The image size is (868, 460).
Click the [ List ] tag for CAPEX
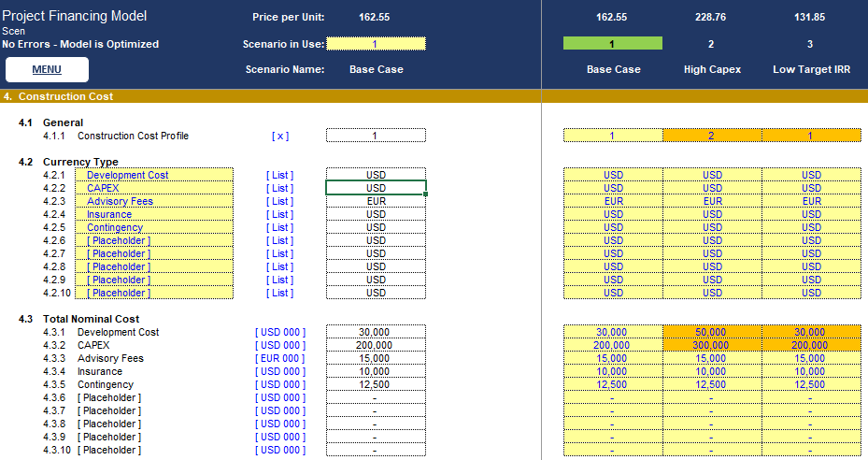tap(280, 188)
